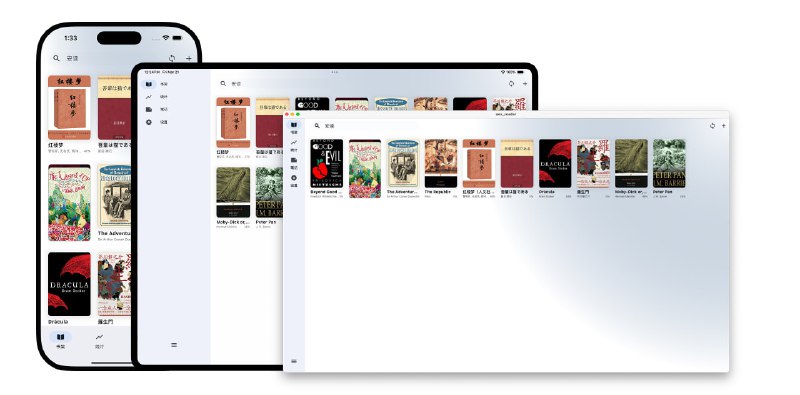Select settings gear in tablet sidebar
800x395 pixels.
[x=149, y=122]
